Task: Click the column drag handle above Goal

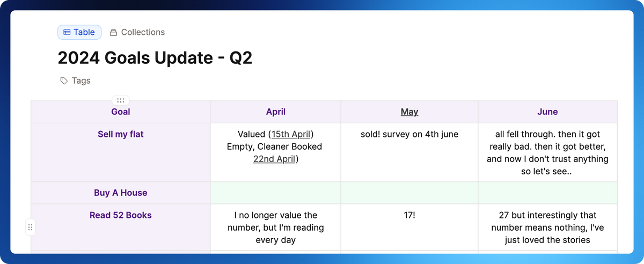Action: (121, 100)
